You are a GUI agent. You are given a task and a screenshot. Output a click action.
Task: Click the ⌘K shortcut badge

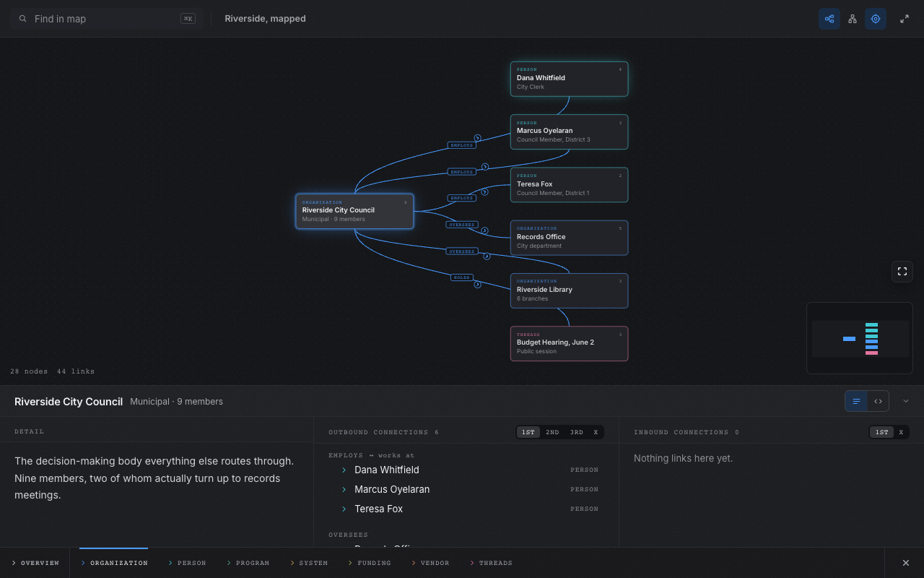(188, 19)
